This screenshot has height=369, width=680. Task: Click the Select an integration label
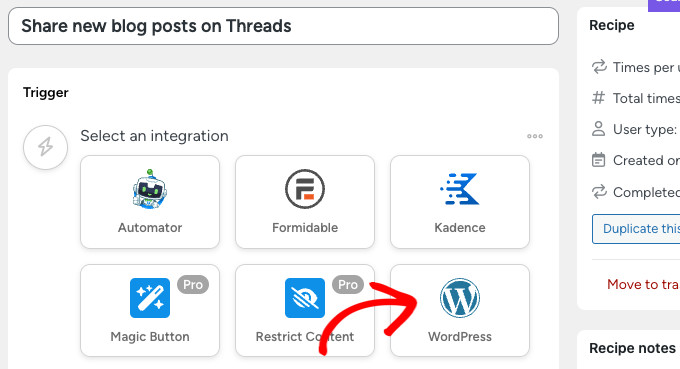point(154,136)
